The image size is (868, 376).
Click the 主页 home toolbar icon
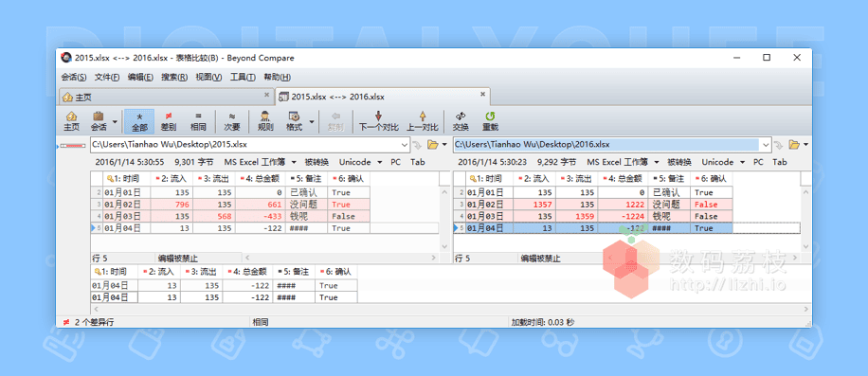coord(71,121)
